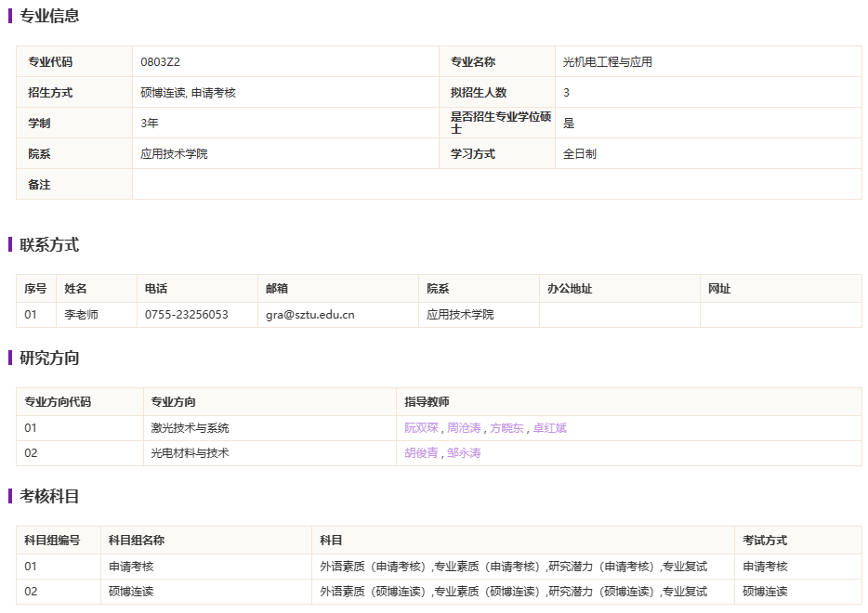Open advisor 阮双琛's profile link
This screenshot has width=868, height=613.
point(421,428)
